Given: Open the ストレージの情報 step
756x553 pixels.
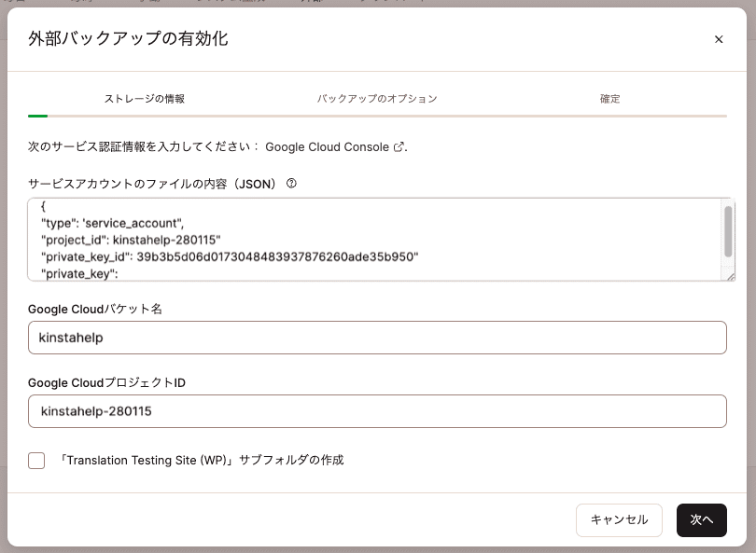Looking at the screenshot, I should [x=145, y=98].
